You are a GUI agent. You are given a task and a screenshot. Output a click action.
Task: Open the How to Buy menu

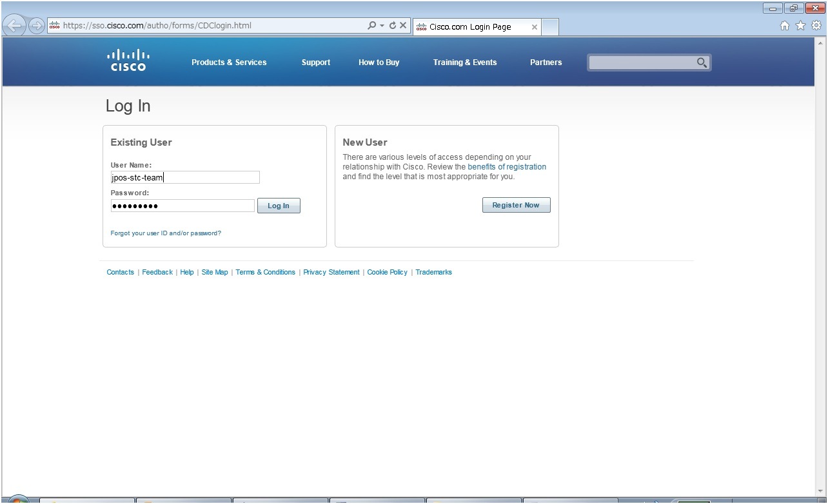coord(379,63)
